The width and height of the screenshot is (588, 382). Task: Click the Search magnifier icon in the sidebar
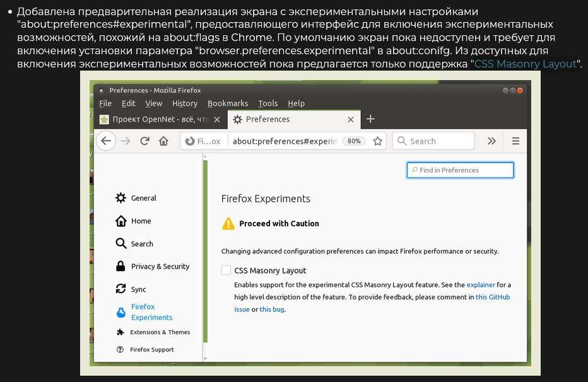121,243
